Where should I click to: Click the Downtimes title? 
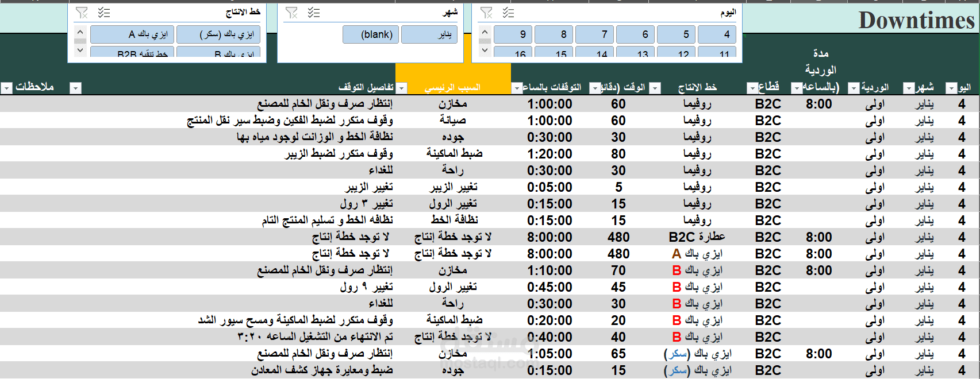(x=916, y=20)
